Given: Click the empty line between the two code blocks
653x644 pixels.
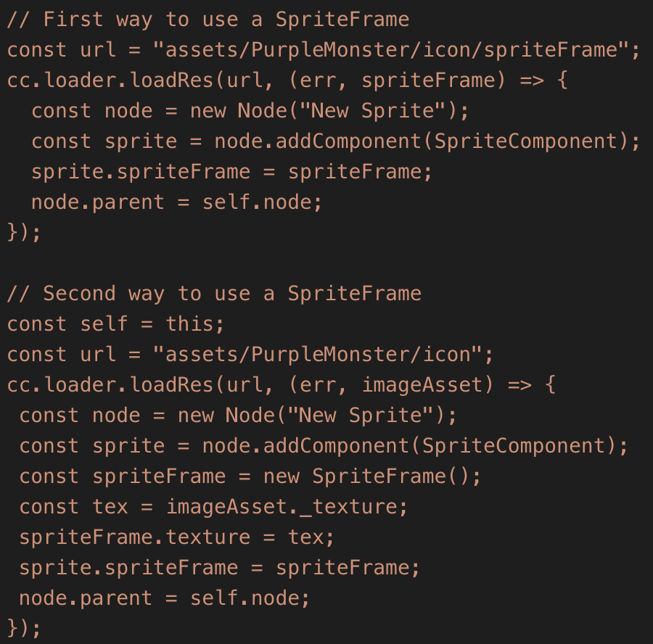Looking at the screenshot, I should pyautogui.click(x=218, y=263).
